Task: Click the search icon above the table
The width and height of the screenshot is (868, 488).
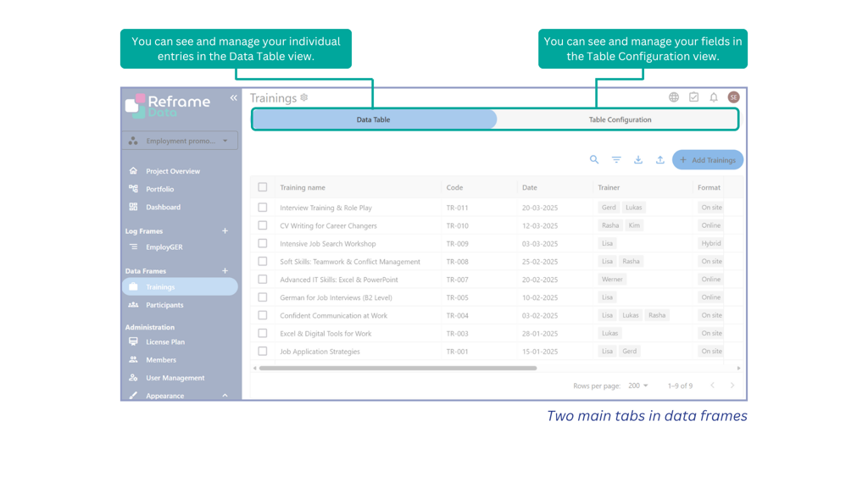Action: pos(594,160)
